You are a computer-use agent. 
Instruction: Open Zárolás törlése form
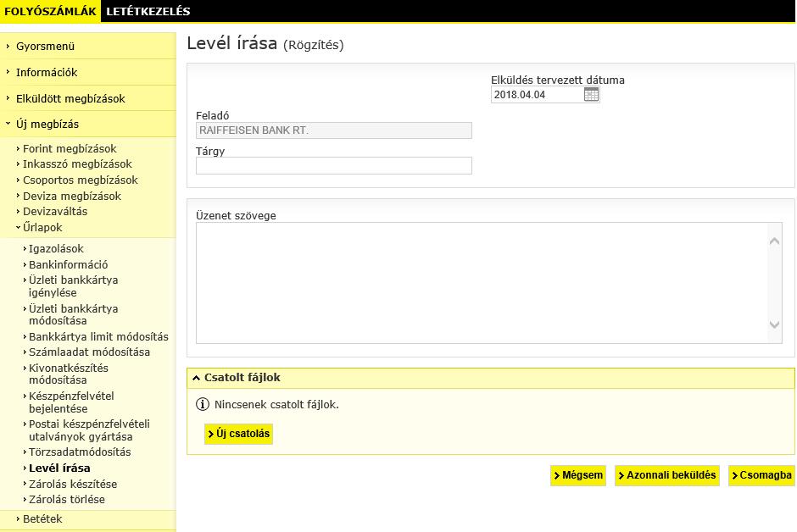click(x=67, y=500)
